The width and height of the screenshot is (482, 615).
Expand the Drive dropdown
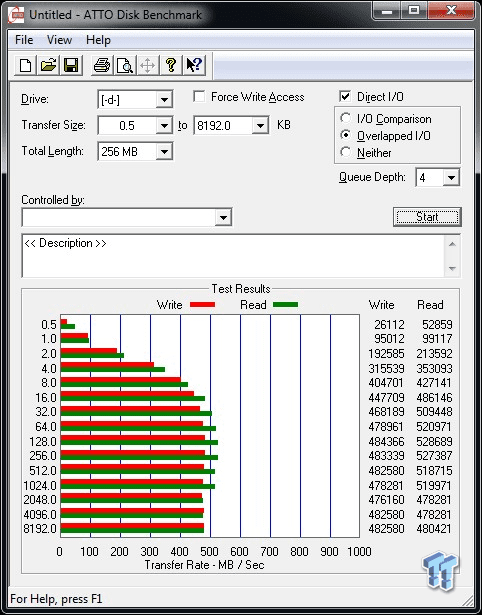(x=164, y=100)
